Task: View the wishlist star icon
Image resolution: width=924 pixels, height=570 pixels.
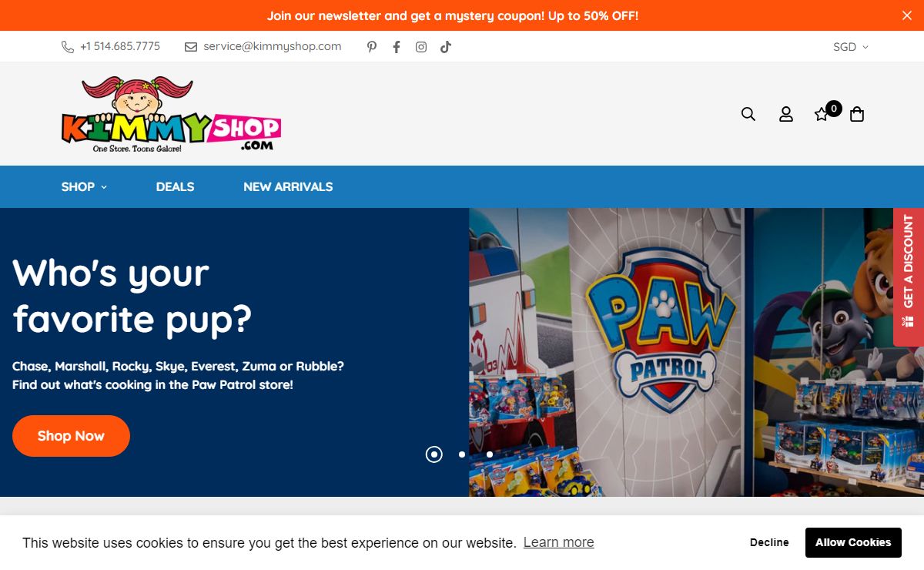Action: tap(822, 115)
